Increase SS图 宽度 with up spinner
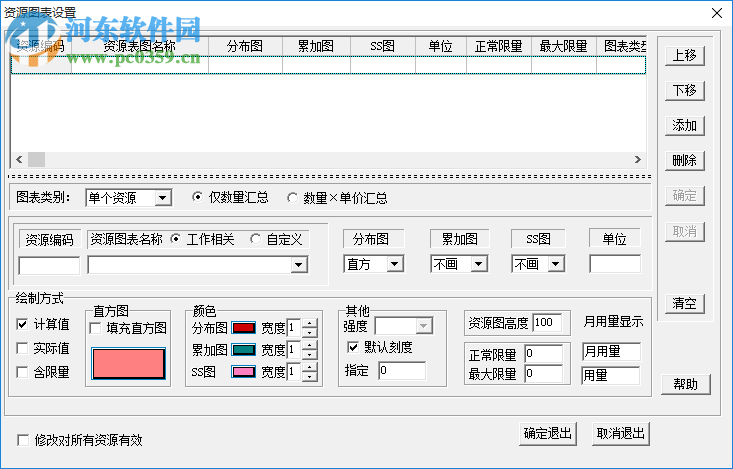 309,367
